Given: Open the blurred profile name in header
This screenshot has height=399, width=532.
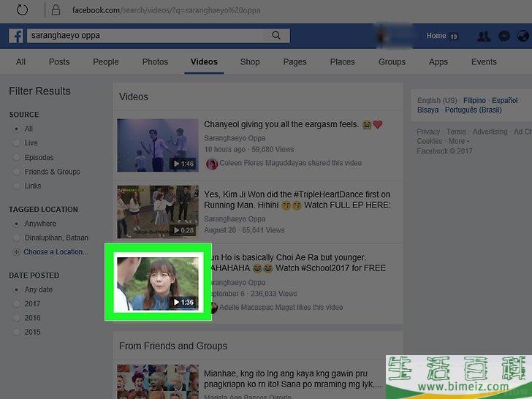Looking at the screenshot, I should click(394, 36).
